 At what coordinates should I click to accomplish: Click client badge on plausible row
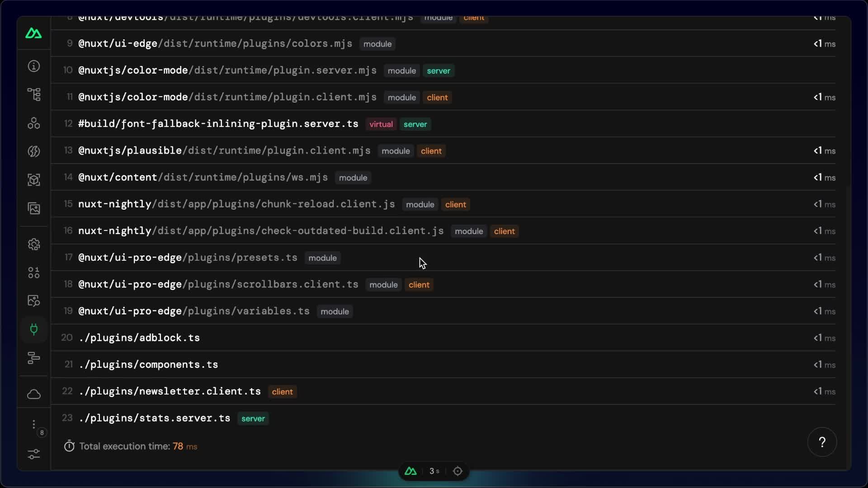click(x=431, y=151)
